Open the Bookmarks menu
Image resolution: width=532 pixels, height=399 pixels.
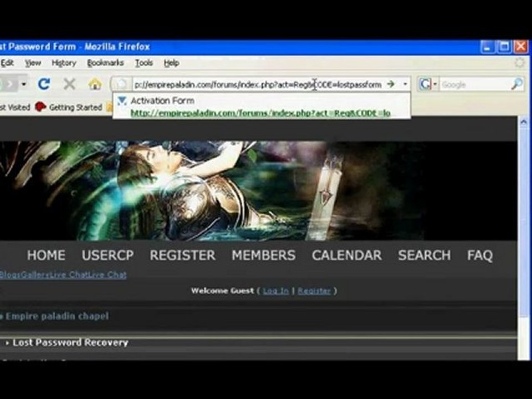pos(105,63)
